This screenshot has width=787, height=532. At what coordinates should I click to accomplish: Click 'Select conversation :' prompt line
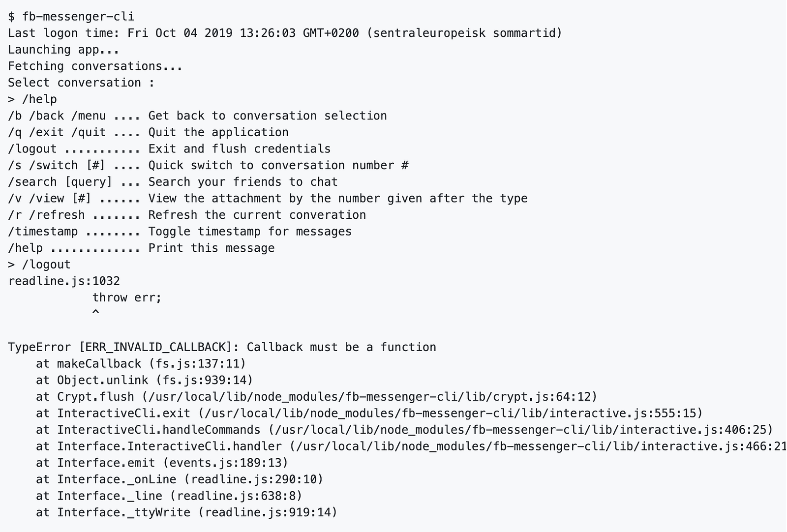(81, 83)
